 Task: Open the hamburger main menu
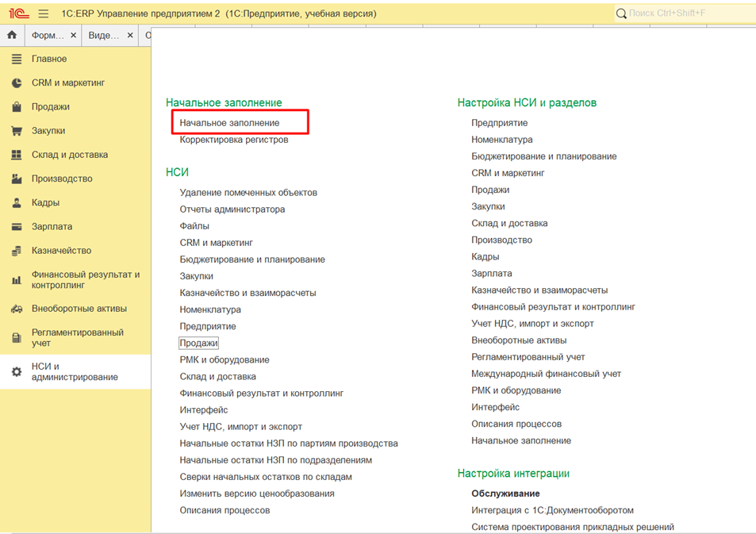coord(44,13)
